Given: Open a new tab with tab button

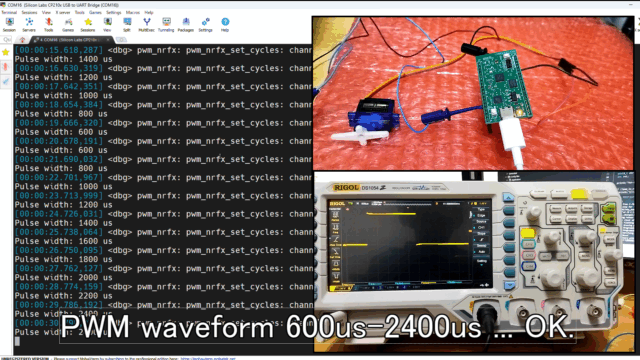Looking at the screenshot, I should pyautogui.click(x=121, y=40).
